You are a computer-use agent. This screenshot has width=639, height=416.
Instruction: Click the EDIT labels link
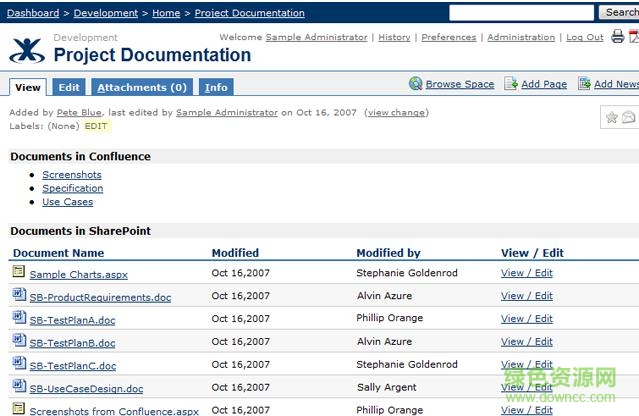(96, 126)
